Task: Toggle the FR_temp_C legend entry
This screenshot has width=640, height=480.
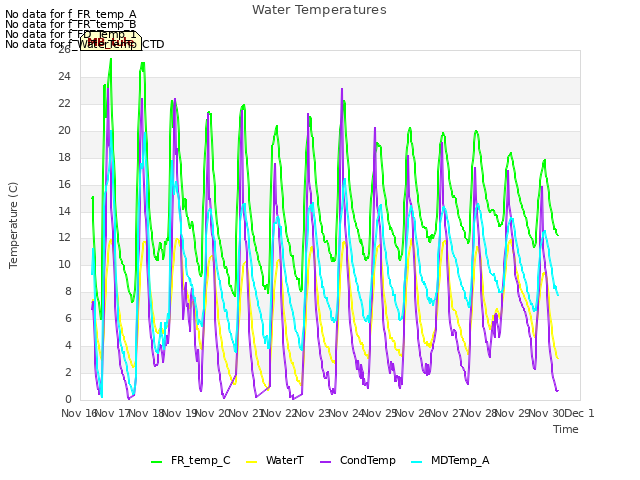Action: pos(191,460)
